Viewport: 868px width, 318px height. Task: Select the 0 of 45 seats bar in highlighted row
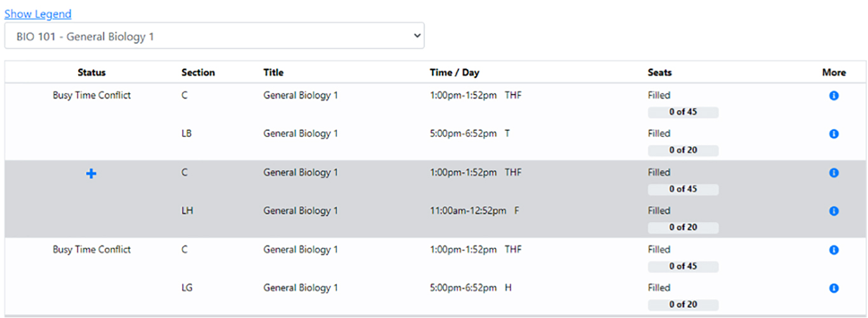tap(683, 190)
